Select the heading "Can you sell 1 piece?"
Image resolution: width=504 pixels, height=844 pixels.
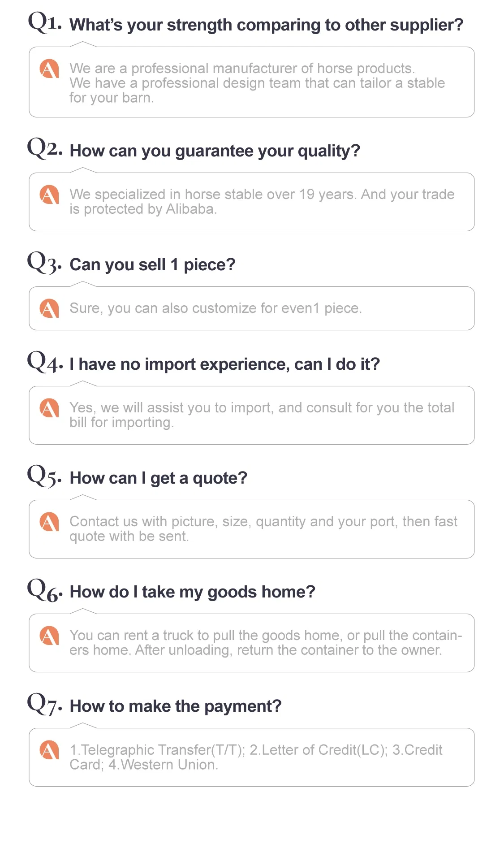click(152, 265)
